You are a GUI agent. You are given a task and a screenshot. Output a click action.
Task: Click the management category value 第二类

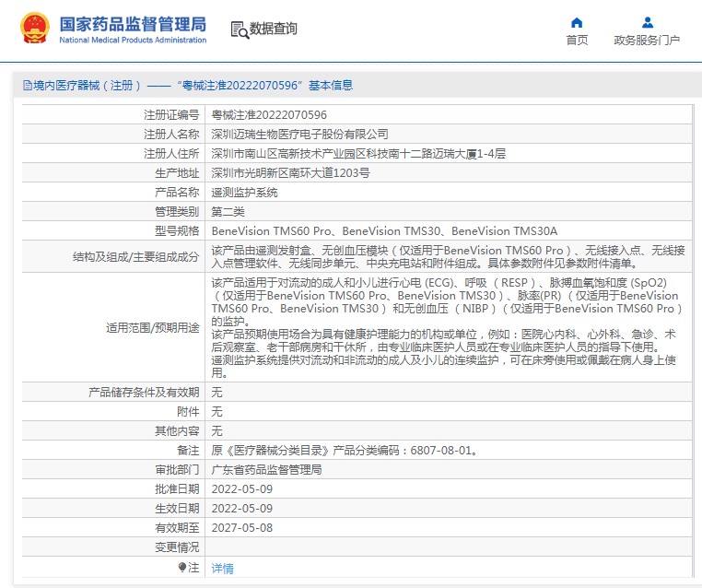(228, 212)
